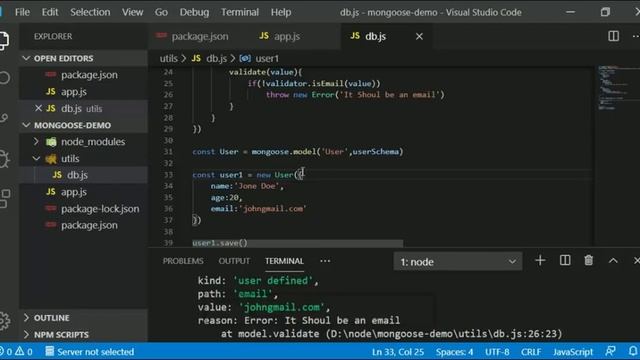
Task: Click the errors and warnings status indicator
Action: pos(16,352)
